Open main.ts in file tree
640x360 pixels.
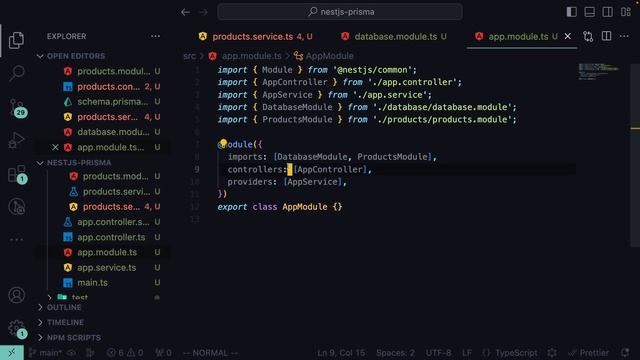point(92,282)
